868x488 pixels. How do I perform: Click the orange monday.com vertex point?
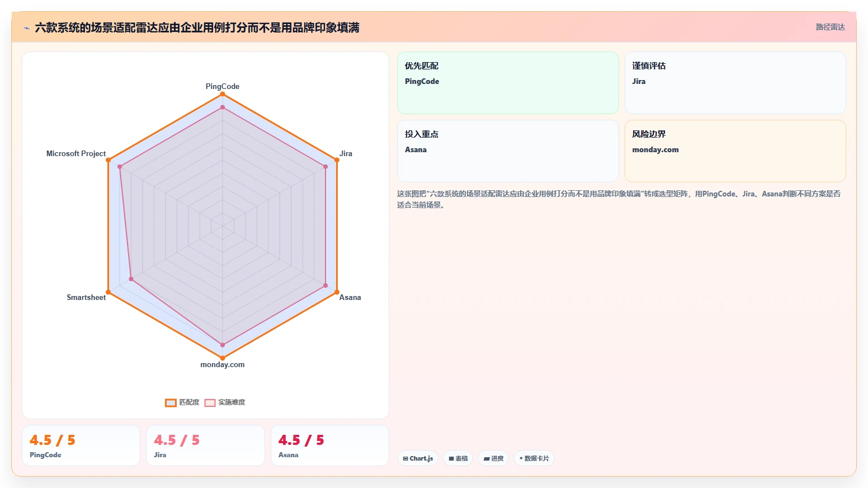(223, 358)
